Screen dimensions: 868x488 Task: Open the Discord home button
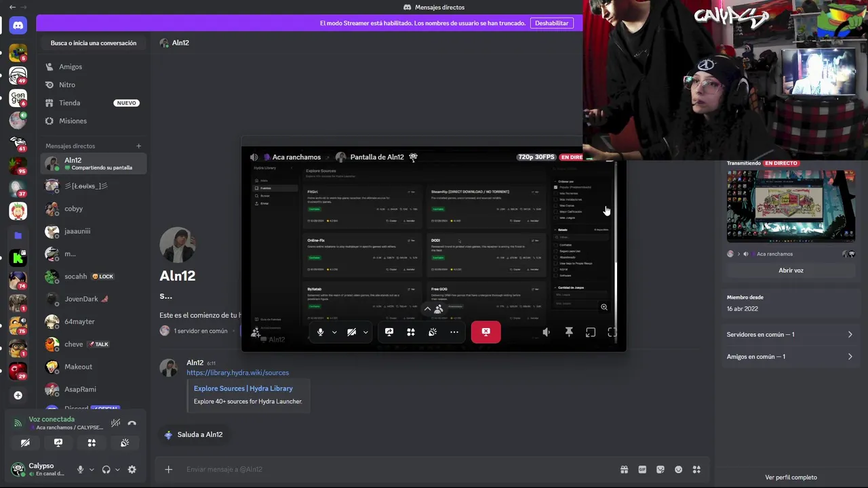(x=18, y=26)
